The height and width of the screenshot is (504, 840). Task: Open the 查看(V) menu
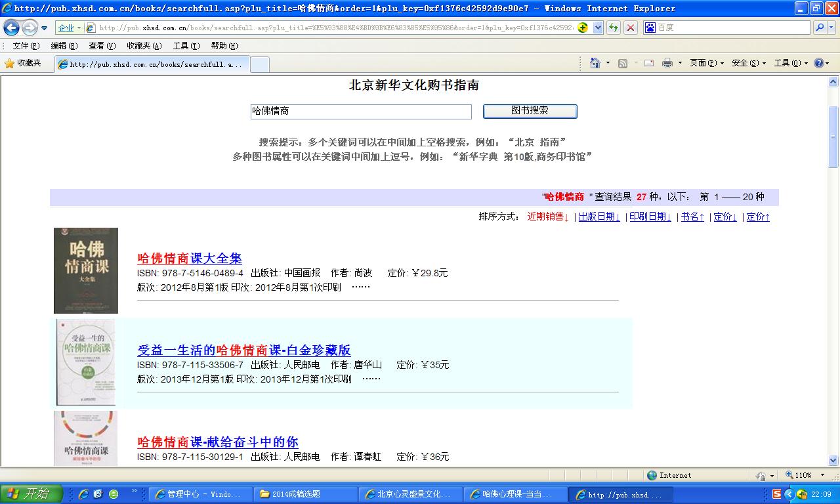point(102,46)
